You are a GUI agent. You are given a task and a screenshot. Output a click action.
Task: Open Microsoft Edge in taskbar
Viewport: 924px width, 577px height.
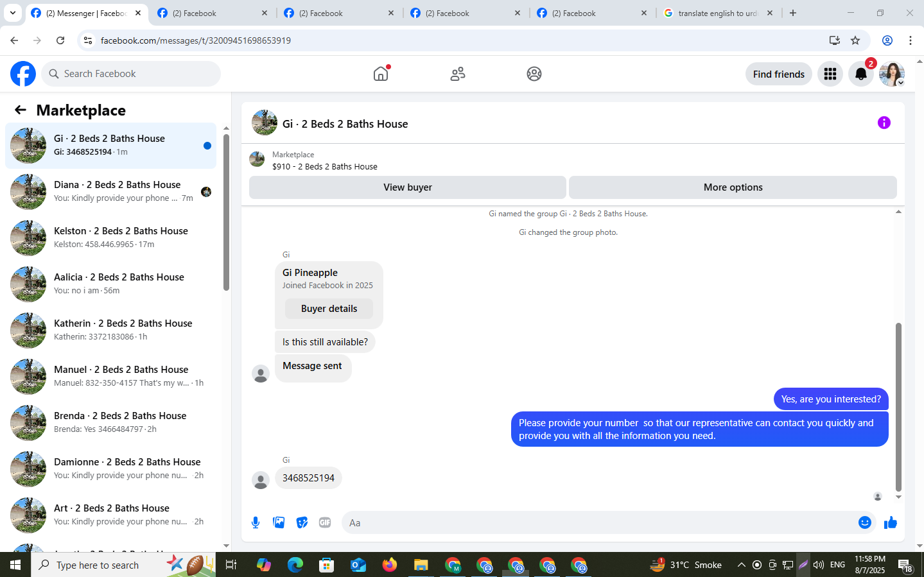point(295,565)
